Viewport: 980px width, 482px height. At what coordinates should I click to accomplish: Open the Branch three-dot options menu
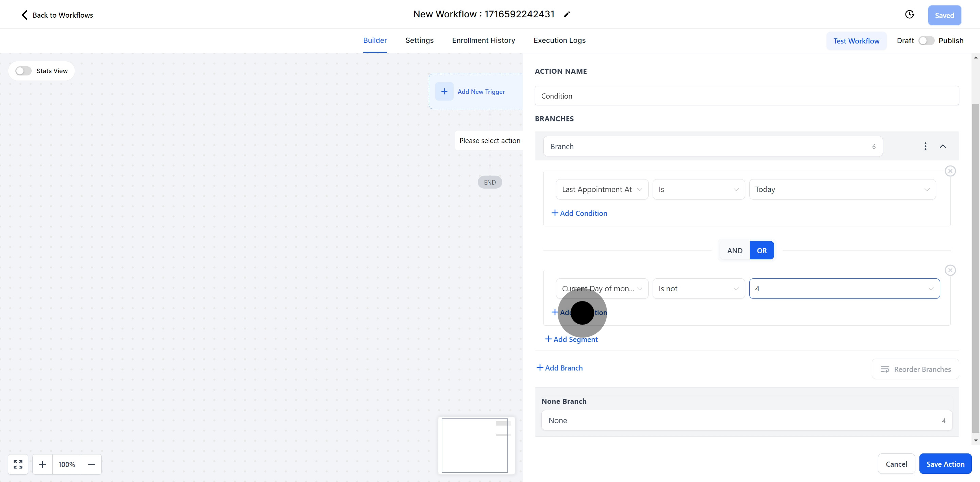925,147
